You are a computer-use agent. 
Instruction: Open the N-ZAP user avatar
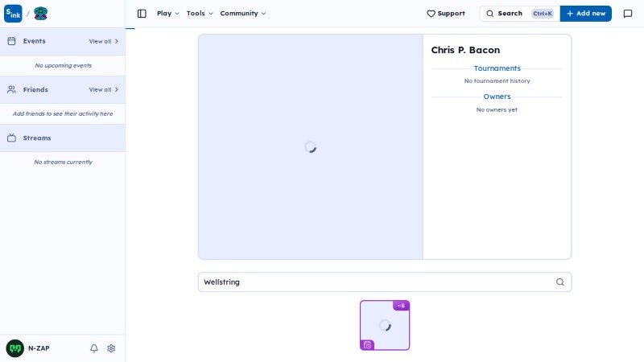click(x=15, y=348)
